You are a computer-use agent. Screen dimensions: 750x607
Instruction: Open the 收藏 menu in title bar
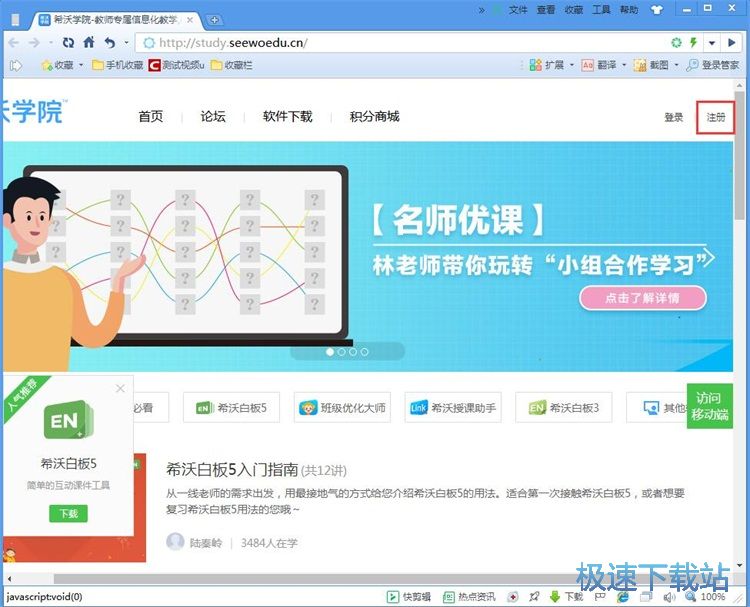[574, 10]
